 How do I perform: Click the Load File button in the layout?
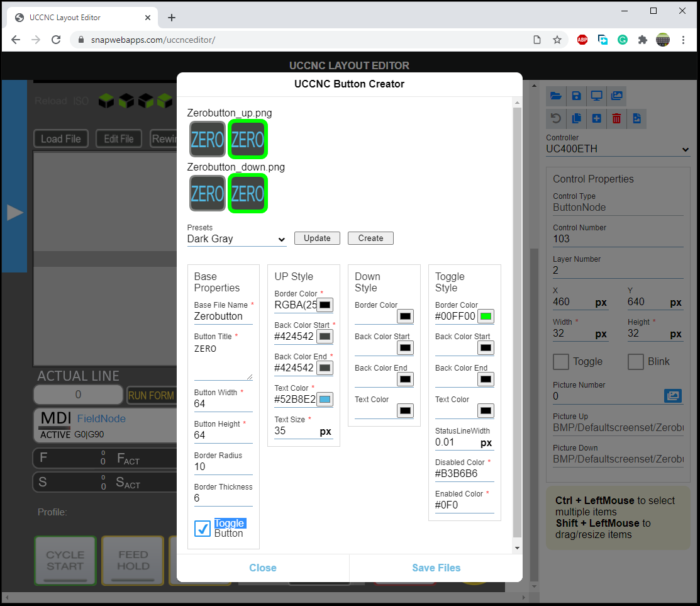pos(61,139)
